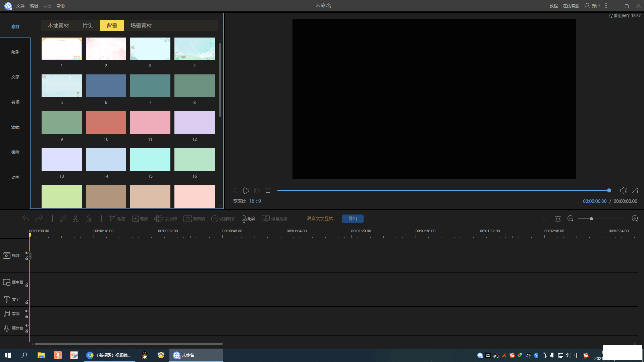Mute the 视频 video track
Screen dimensions: 644x362
point(27,253)
